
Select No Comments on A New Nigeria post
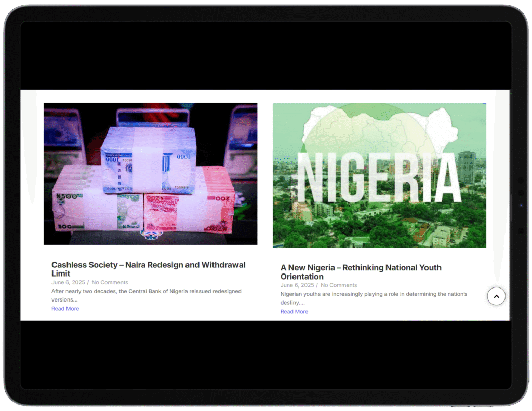[x=339, y=285]
